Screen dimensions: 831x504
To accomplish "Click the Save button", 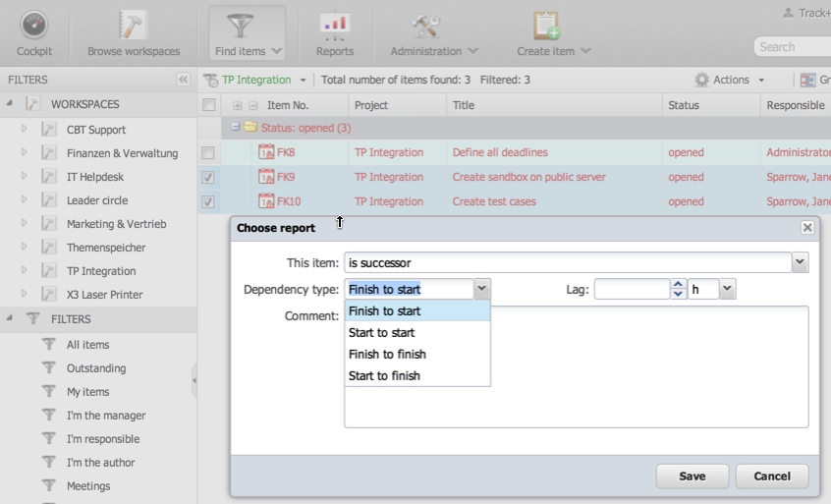I will [x=692, y=476].
